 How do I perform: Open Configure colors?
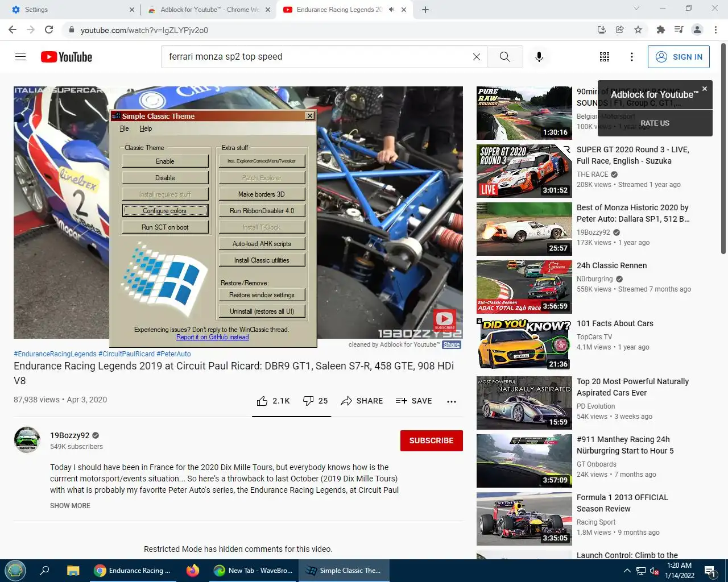click(165, 211)
